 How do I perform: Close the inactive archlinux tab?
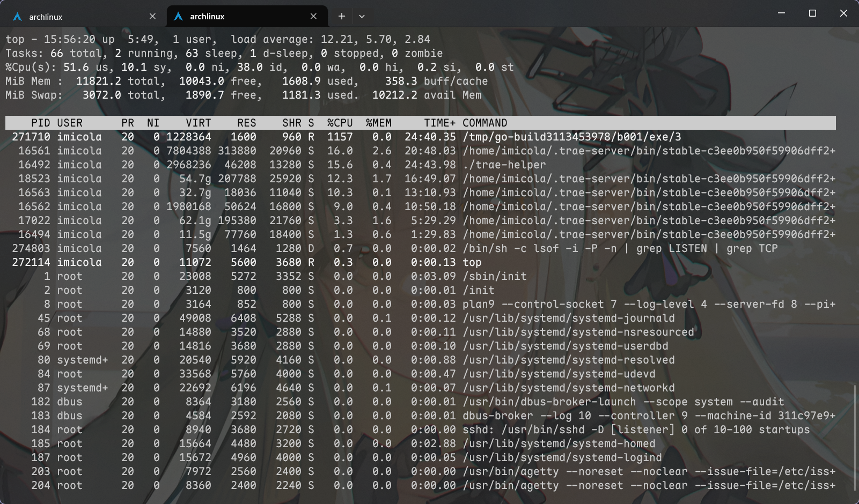point(152,16)
